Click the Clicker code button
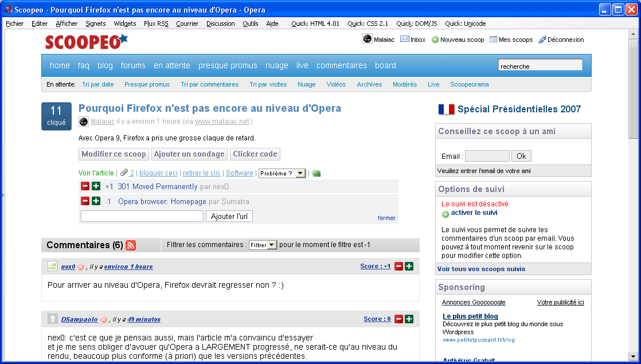The width and height of the screenshot is (641, 364). click(x=255, y=154)
